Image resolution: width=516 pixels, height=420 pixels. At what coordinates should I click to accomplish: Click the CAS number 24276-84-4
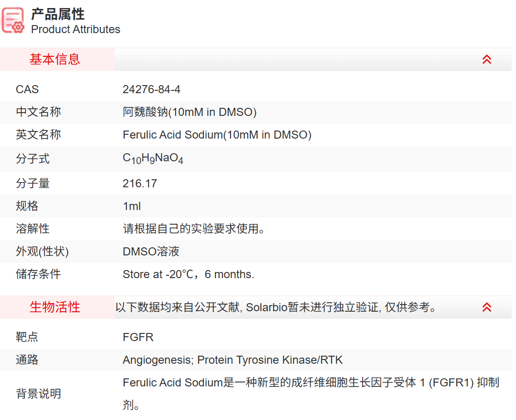[151, 89]
